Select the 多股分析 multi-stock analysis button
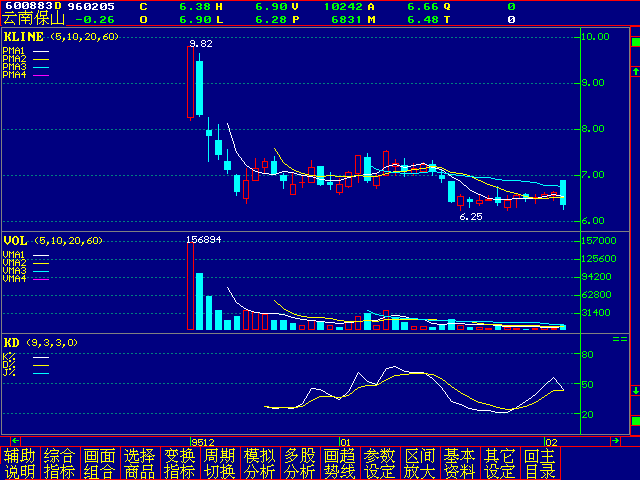The image size is (640, 480). pos(300,463)
